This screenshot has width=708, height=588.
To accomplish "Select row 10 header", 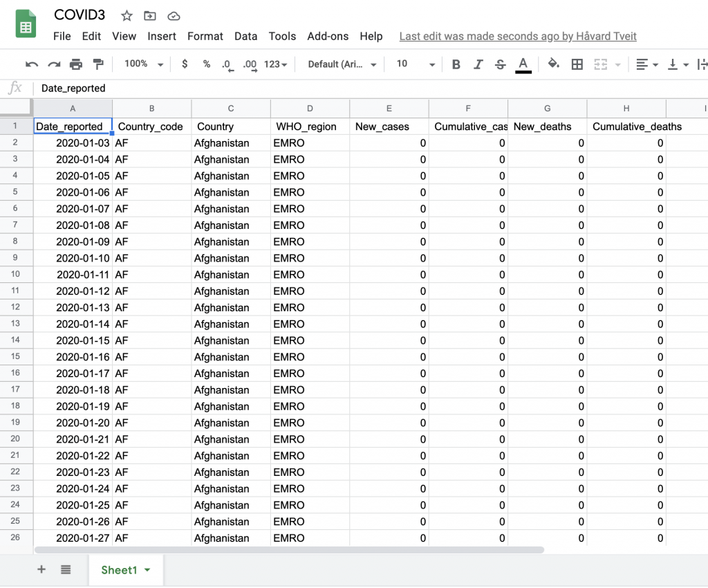I will 15,274.
